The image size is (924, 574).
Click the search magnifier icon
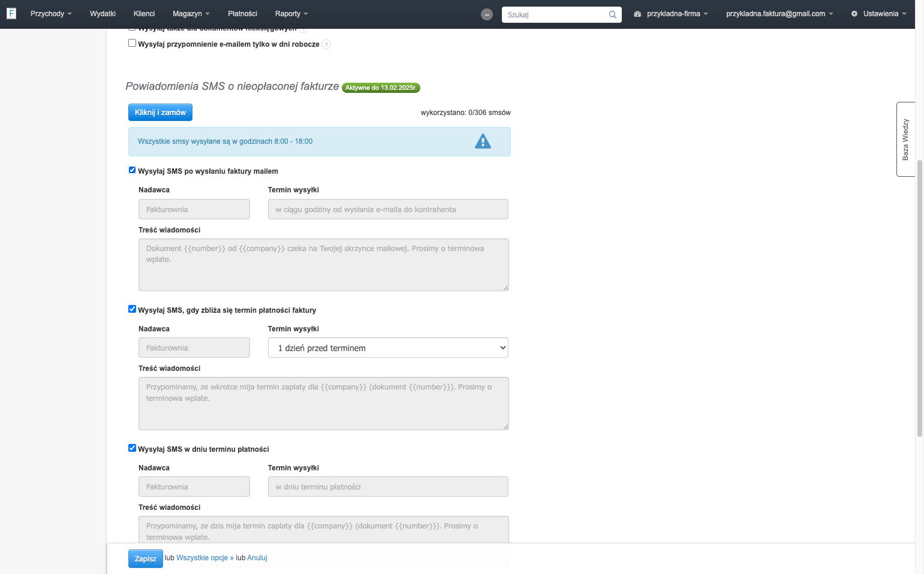[x=612, y=15]
